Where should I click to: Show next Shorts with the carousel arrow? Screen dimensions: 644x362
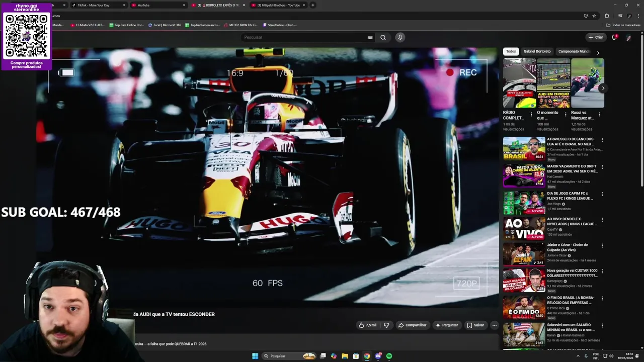pos(603,88)
